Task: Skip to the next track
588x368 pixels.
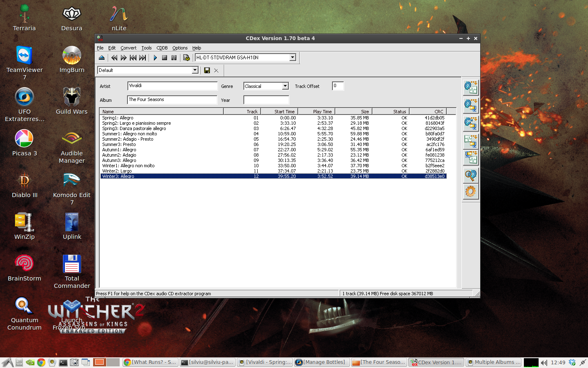Action: 143,58
